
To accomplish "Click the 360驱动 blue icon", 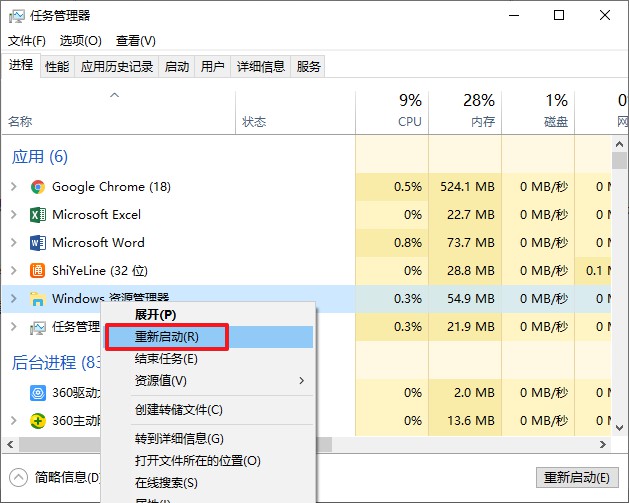I will tap(38, 393).
